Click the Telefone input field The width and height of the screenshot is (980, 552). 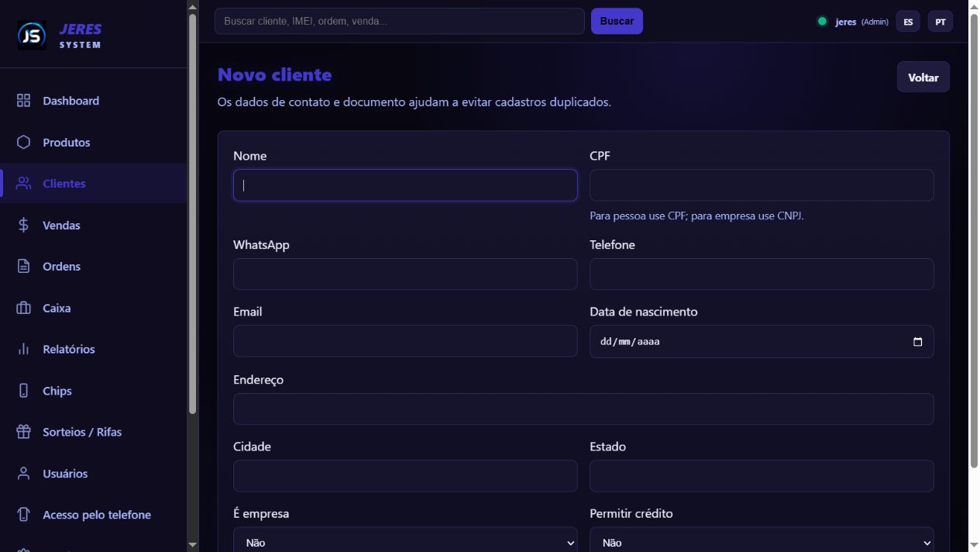[762, 274]
